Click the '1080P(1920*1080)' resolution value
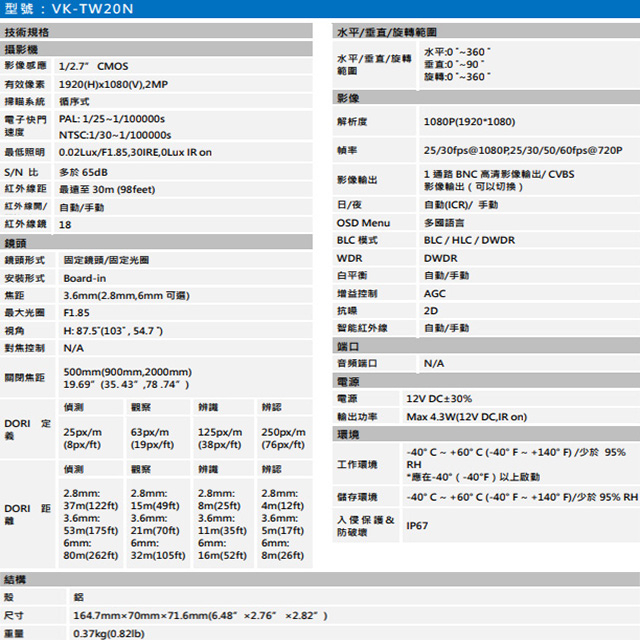640x640 pixels. [469, 122]
